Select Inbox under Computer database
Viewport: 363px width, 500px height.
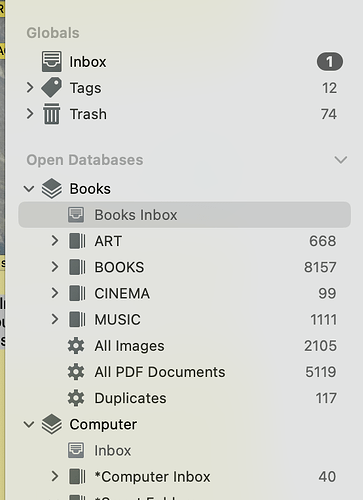[x=113, y=450]
